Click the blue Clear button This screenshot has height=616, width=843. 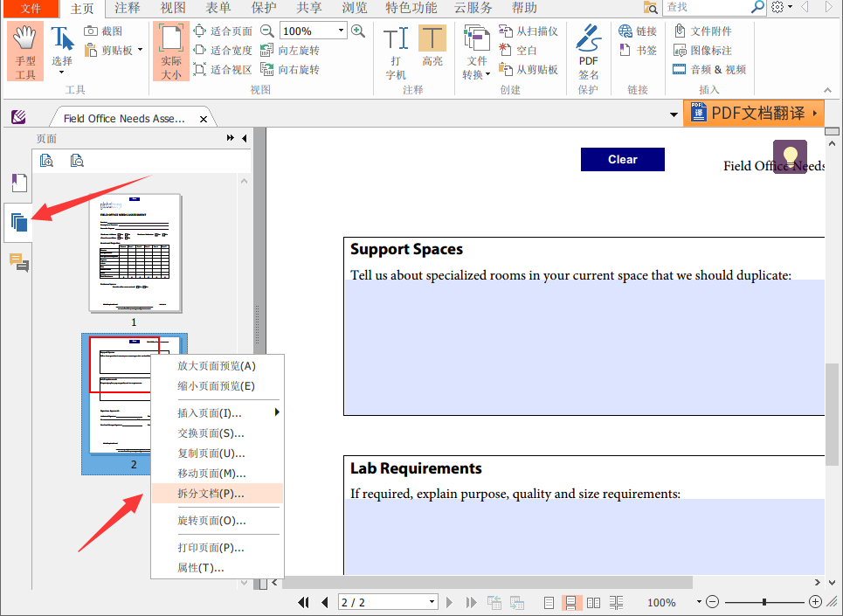coord(623,159)
